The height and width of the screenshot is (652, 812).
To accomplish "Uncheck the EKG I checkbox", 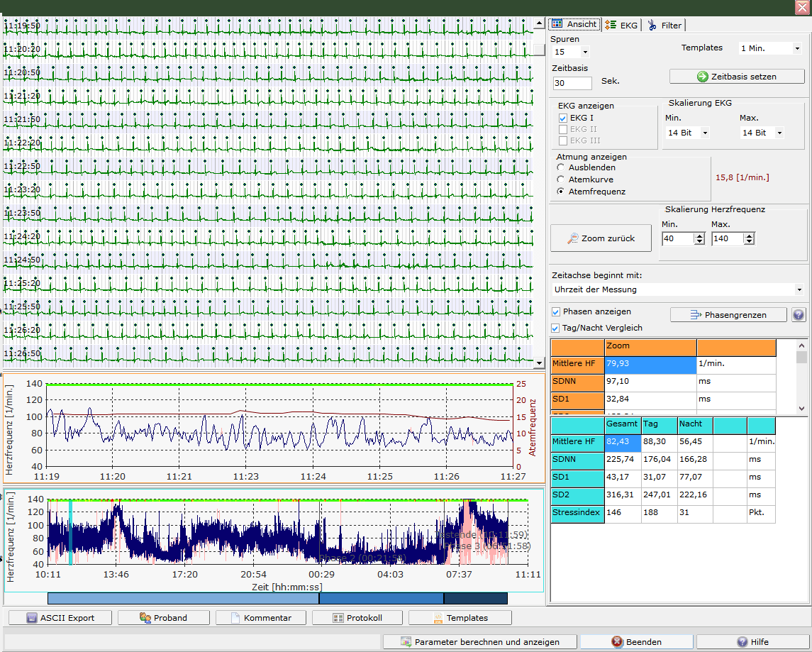I will (563, 118).
